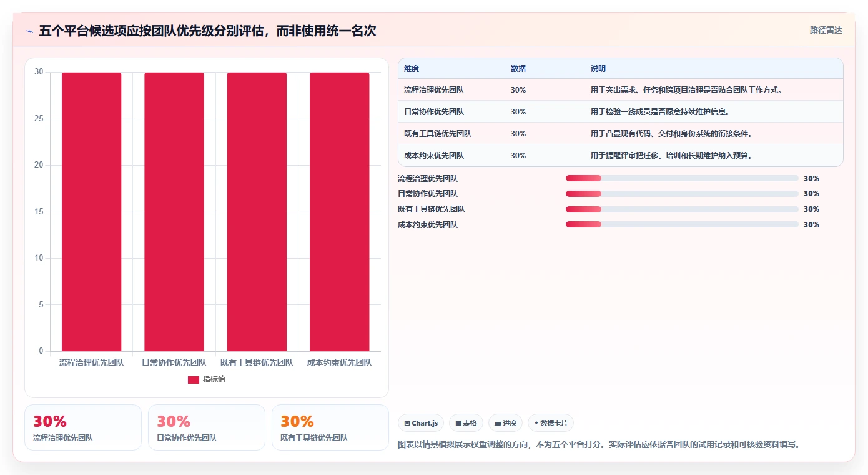Screen dimensions: 868x475
Task: Click 30% in the 成本约束优先团队 table row
Action: (x=518, y=156)
